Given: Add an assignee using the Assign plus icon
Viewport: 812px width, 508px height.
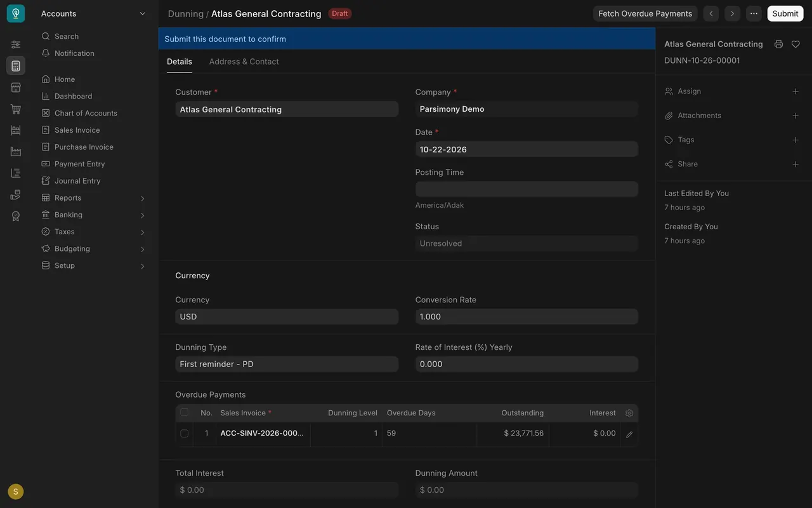Looking at the screenshot, I should point(796,91).
